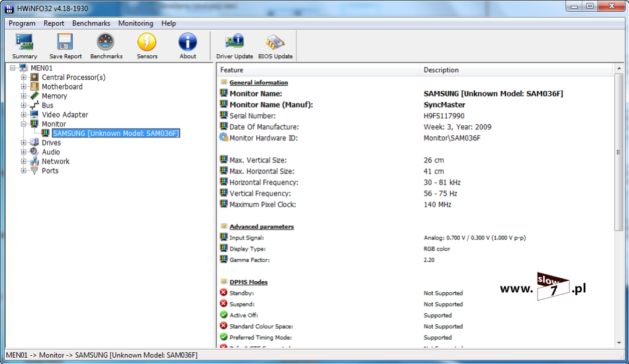
Task: Click the General information section icon
Action: point(224,82)
